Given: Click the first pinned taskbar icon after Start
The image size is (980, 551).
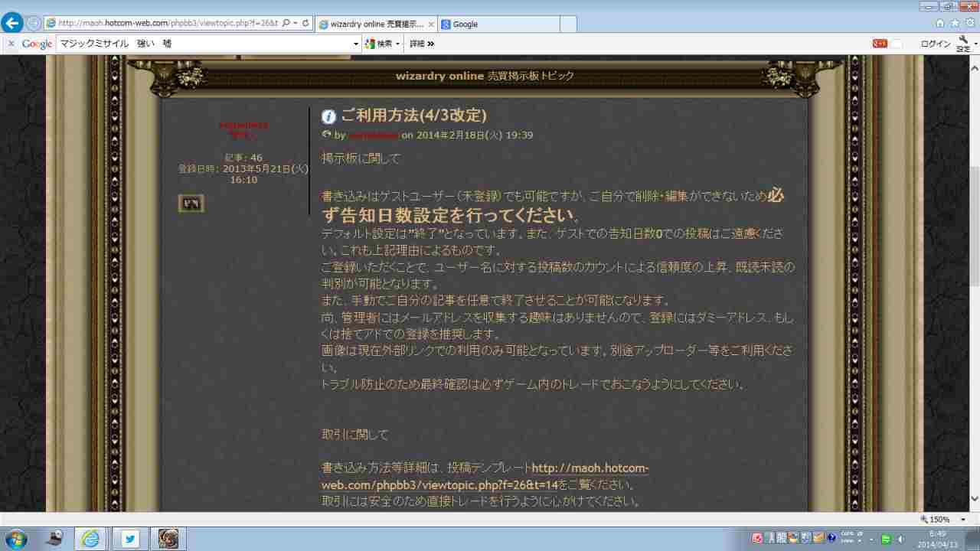Looking at the screenshot, I should (x=54, y=539).
